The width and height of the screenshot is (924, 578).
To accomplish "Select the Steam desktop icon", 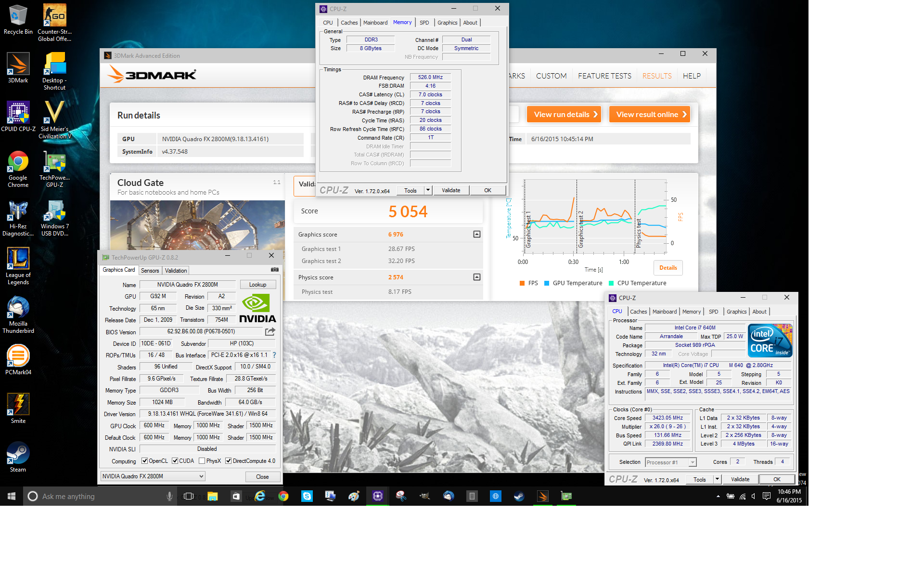I will [x=18, y=457].
